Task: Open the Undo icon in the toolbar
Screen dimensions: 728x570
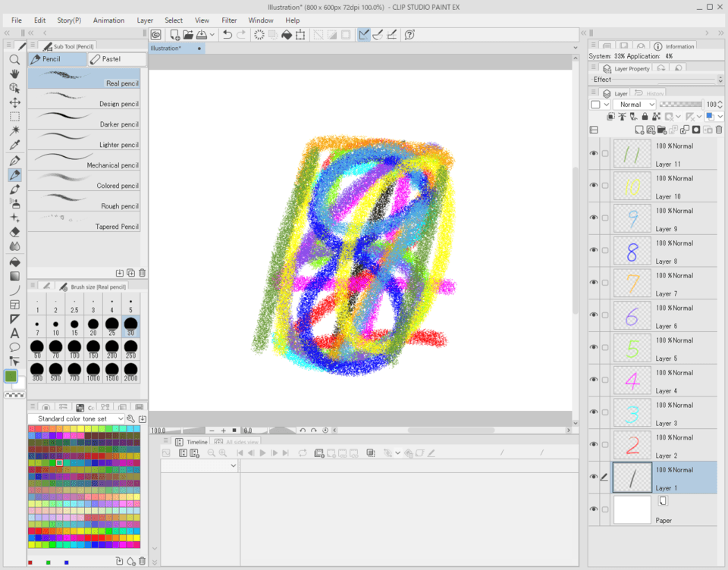Action: (227, 34)
